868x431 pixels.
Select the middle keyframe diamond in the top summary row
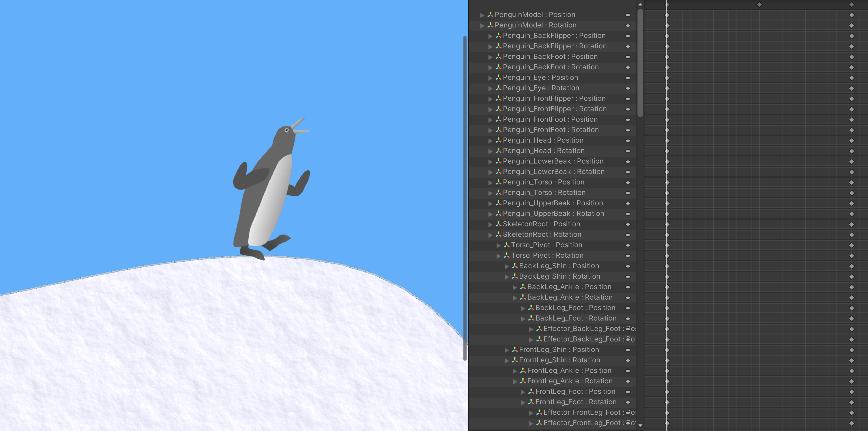(759, 4)
